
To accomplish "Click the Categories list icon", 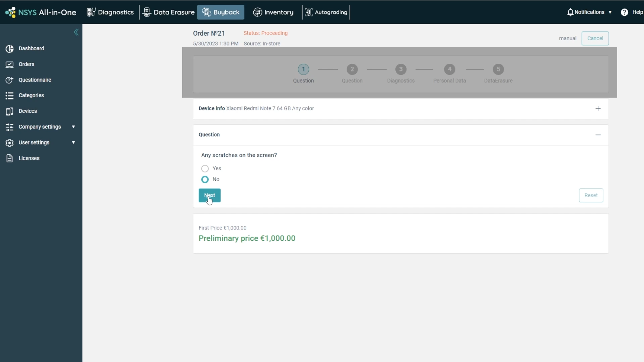I will click(x=9, y=96).
